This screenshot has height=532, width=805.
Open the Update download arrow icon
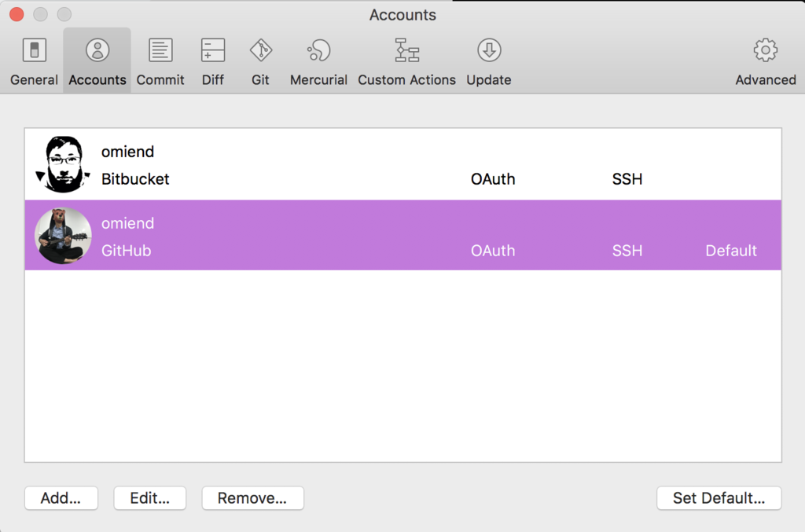point(489,50)
